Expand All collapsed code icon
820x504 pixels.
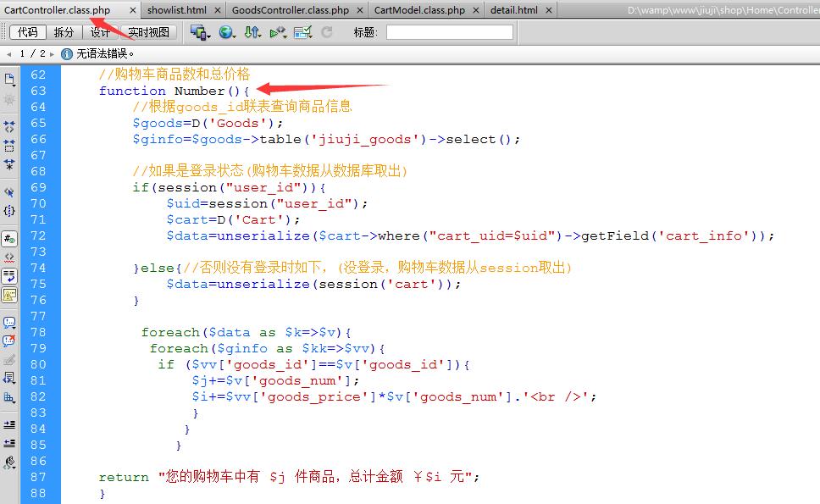click(9, 164)
